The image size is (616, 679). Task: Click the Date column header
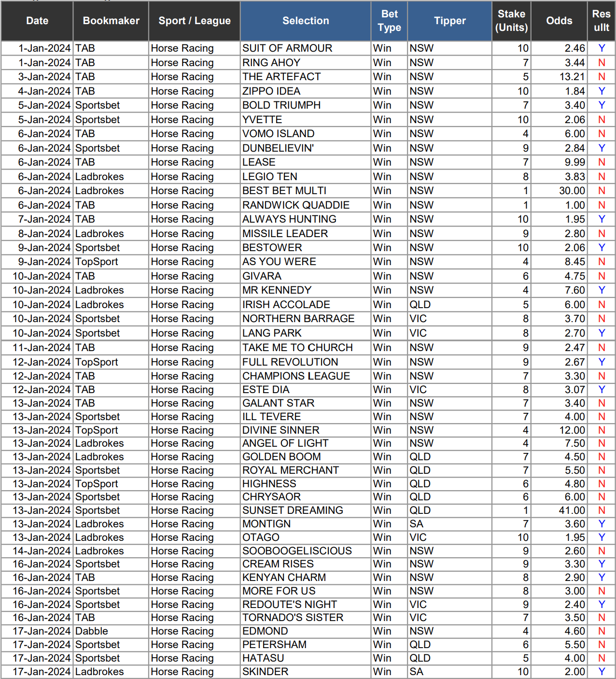(x=37, y=21)
